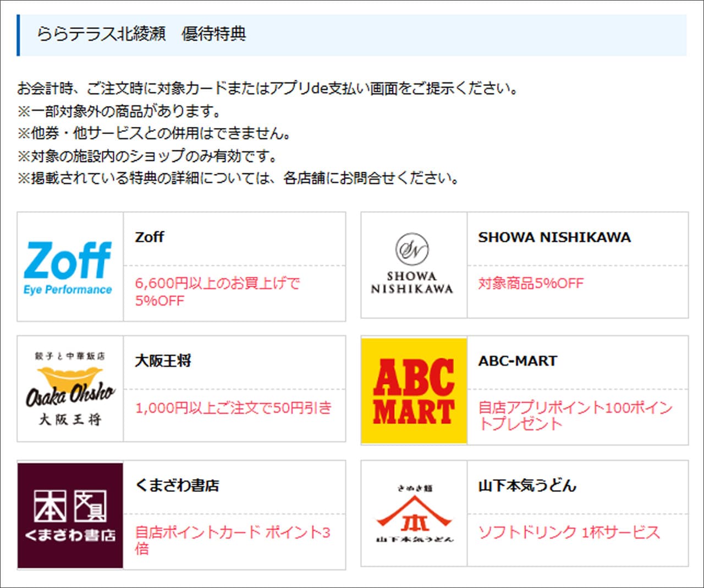704x588 pixels.
Task: Click the ABC MART yellow logo
Action: (414, 391)
